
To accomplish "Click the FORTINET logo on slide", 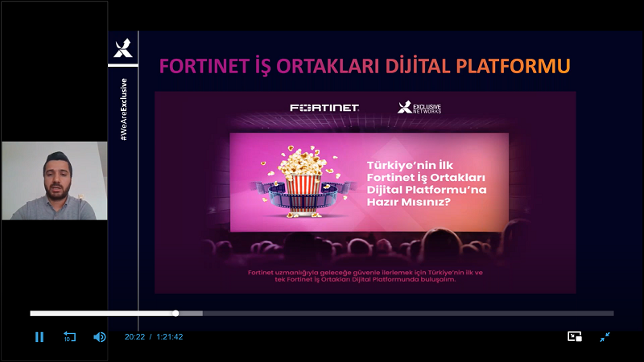I will (x=324, y=108).
